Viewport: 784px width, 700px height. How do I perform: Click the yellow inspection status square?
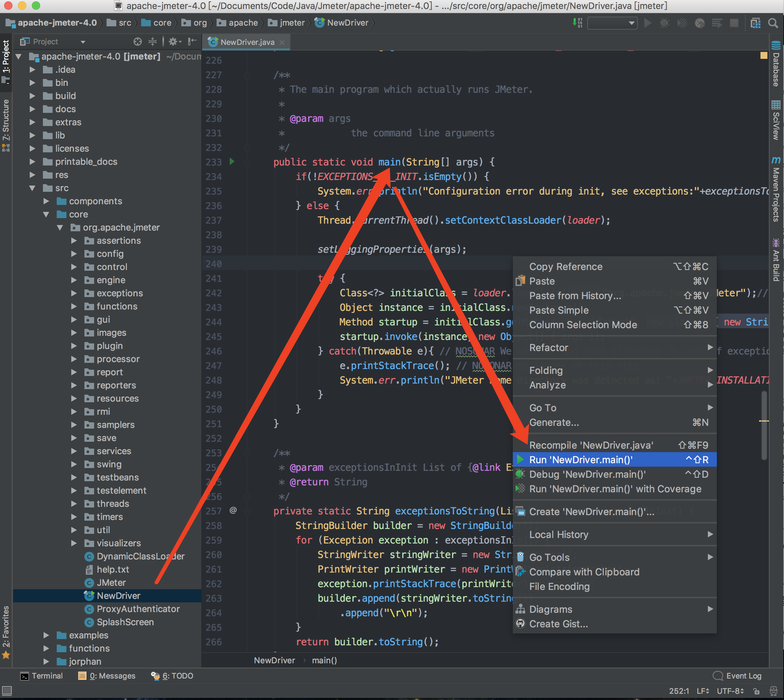point(764,56)
